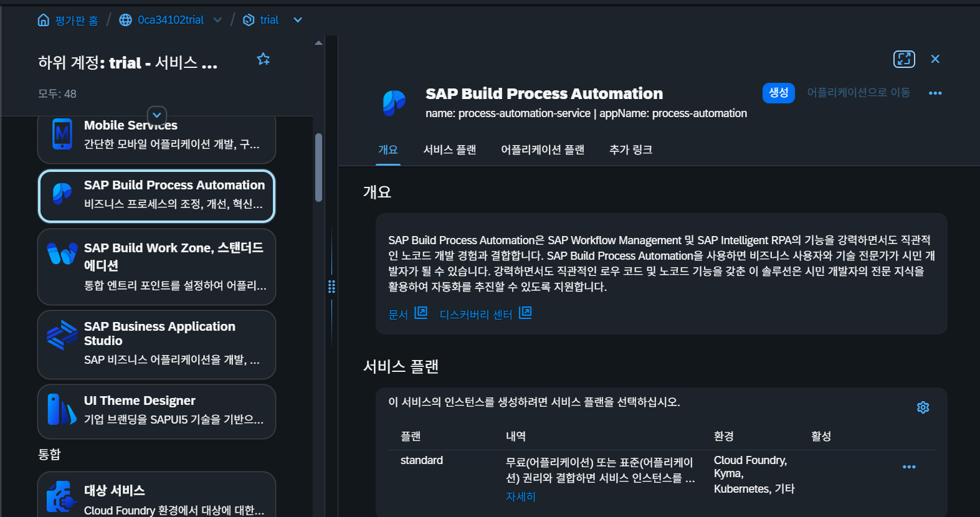
Task: Favorite this page with the star icon
Action: tap(264, 59)
